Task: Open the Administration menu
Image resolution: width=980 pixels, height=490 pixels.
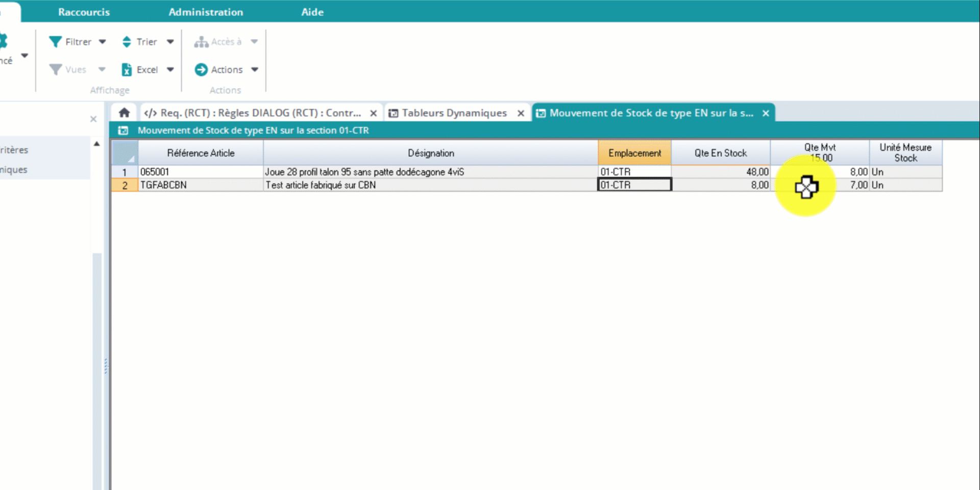Action: [x=206, y=12]
